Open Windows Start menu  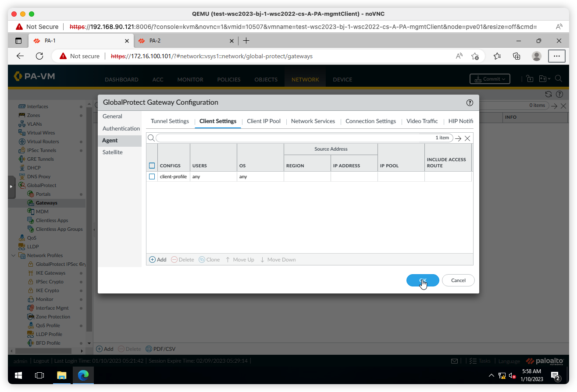[18, 375]
